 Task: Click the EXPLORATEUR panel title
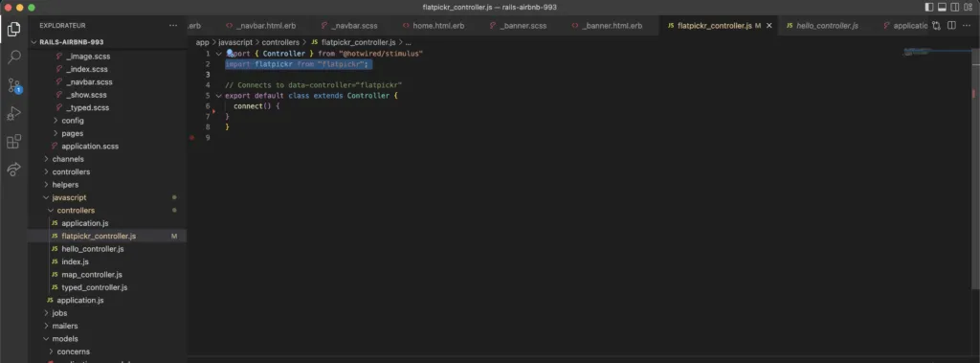coord(62,26)
